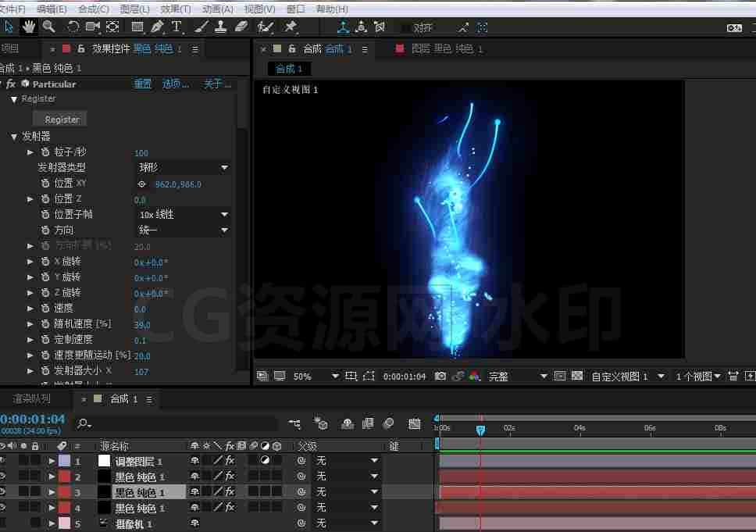The height and width of the screenshot is (532, 756).
Task: Select the Hand tool
Action: pyautogui.click(x=28, y=27)
